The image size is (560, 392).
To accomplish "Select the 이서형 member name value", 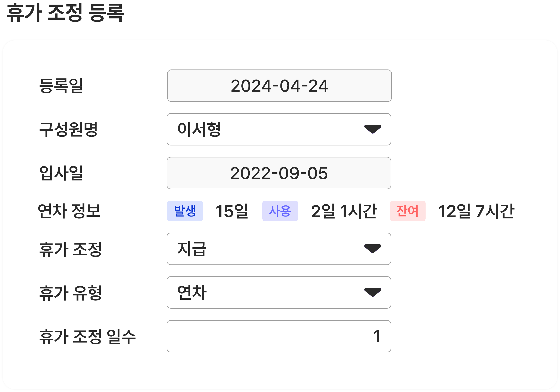I will pos(199,129).
